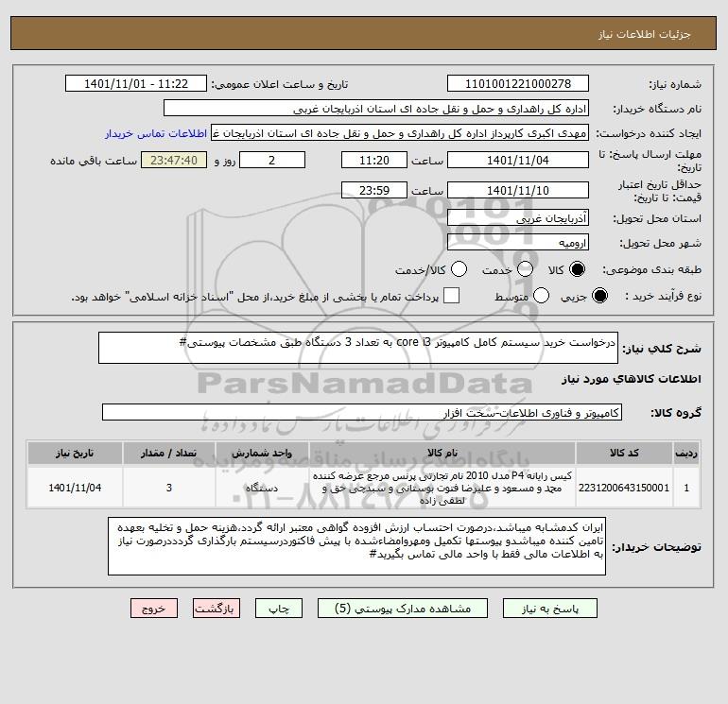728x704 pixels.
Task: Click the ردیف column header
Action: tap(686, 453)
